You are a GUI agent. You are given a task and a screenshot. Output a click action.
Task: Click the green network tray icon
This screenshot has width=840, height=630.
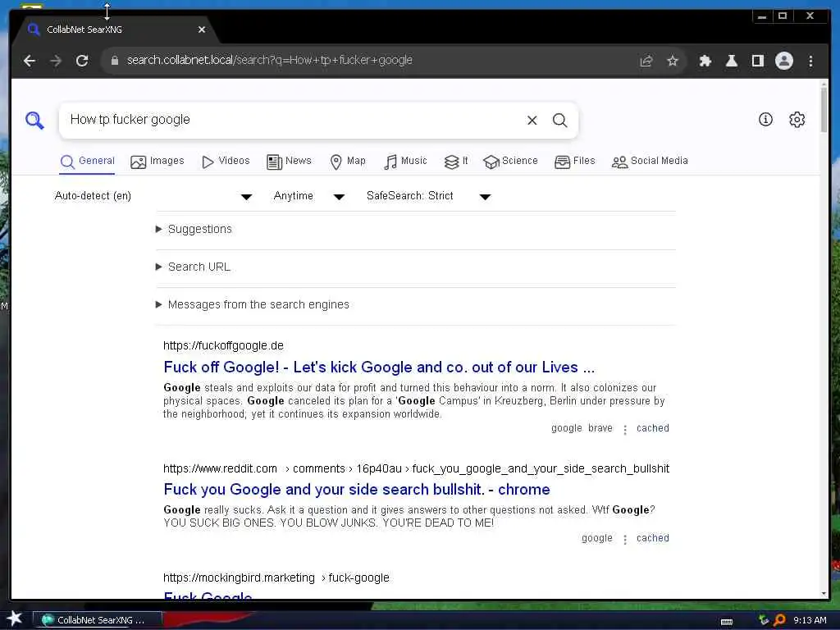(x=764, y=620)
